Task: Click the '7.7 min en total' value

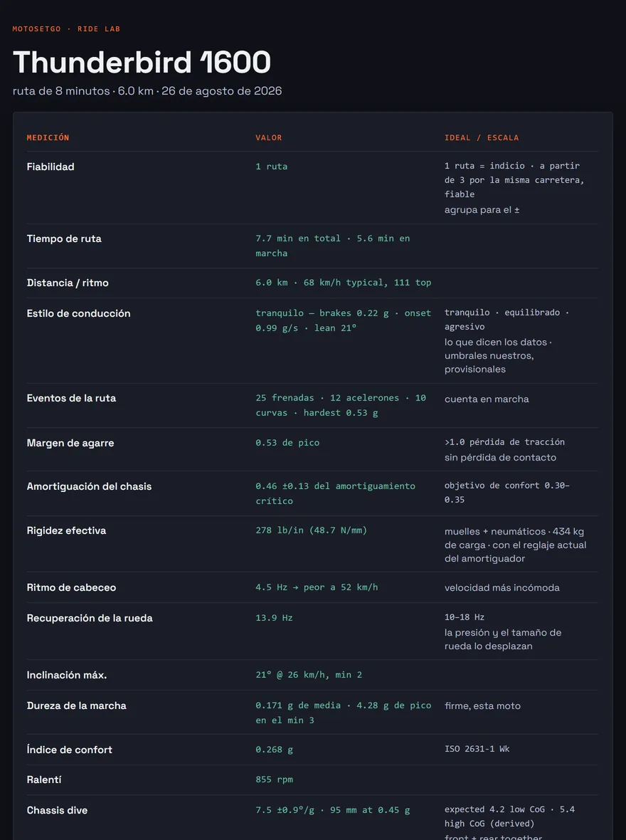Action: click(x=332, y=246)
